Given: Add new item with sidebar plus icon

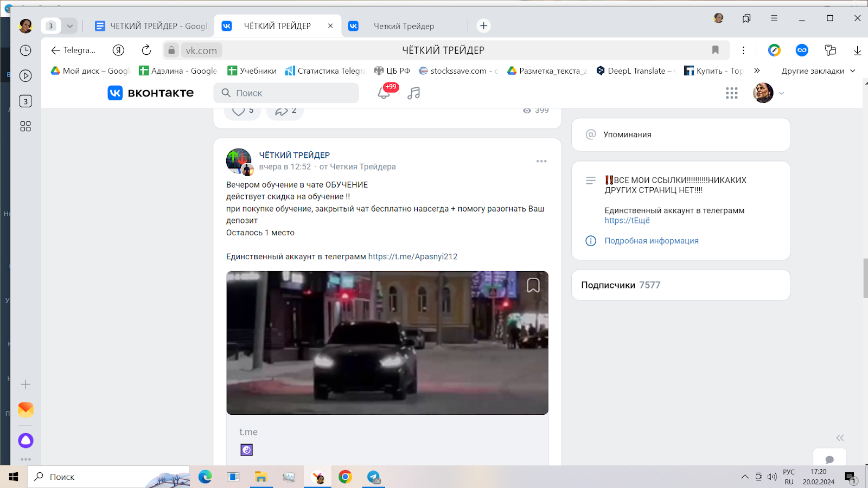Looking at the screenshot, I should [25, 384].
